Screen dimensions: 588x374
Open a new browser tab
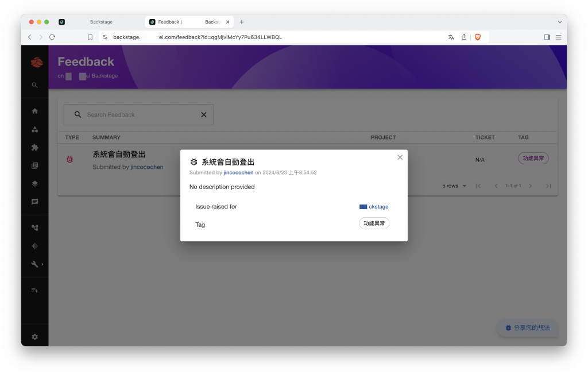[x=242, y=22]
